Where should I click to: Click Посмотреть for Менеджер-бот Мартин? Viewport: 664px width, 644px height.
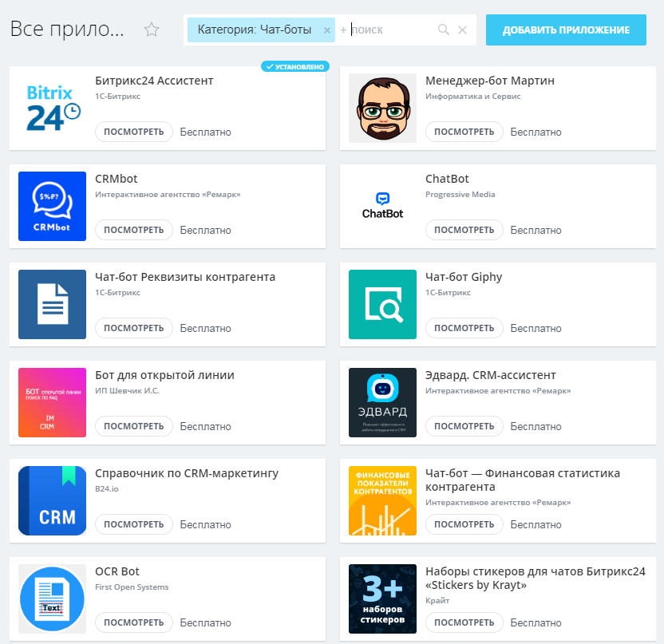pyautogui.click(x=464, y=132)
